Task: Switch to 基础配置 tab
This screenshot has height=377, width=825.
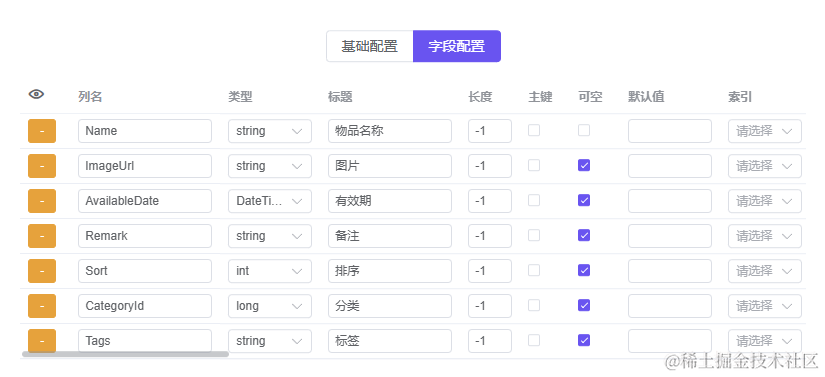Action: click(x=369, y=46)
